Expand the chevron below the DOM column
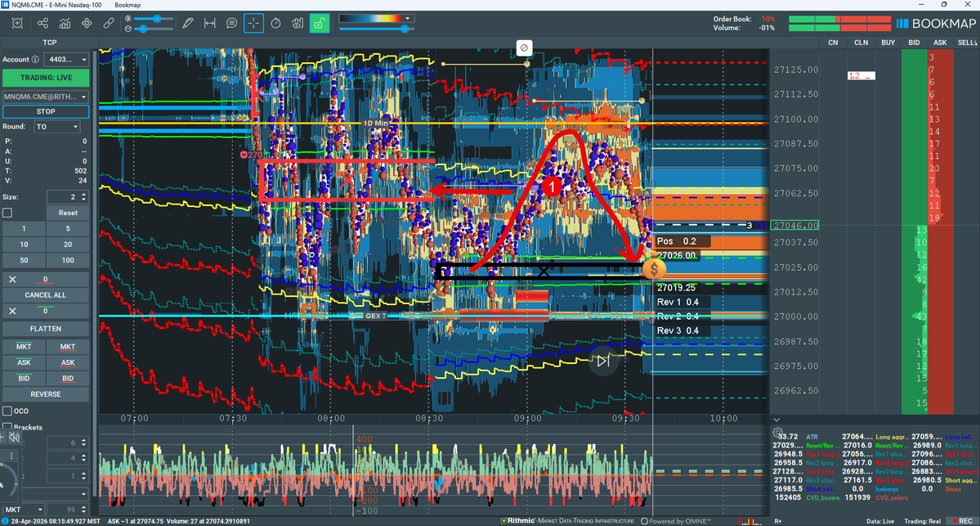 pos(776,420)
